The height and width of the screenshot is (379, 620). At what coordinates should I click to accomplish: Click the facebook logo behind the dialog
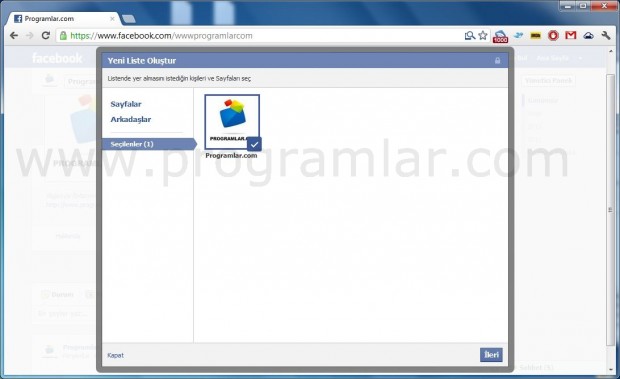click(57, 58)
